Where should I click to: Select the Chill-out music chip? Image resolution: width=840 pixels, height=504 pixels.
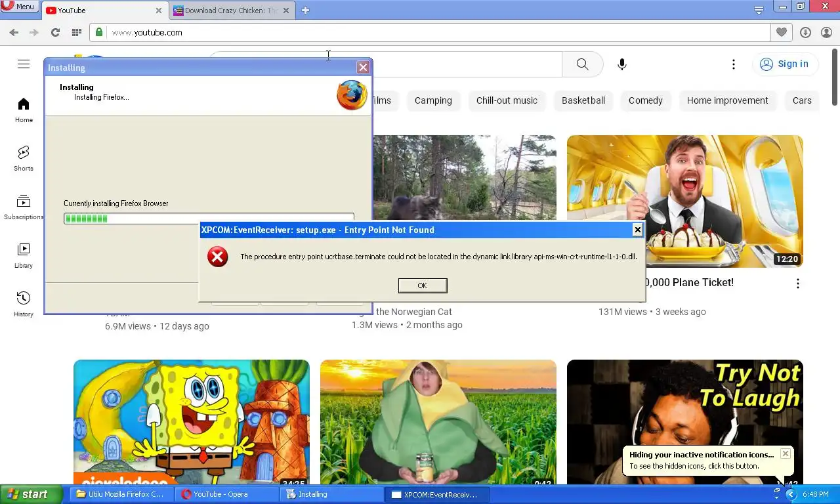pyautogui.click(x=507, y=100)
